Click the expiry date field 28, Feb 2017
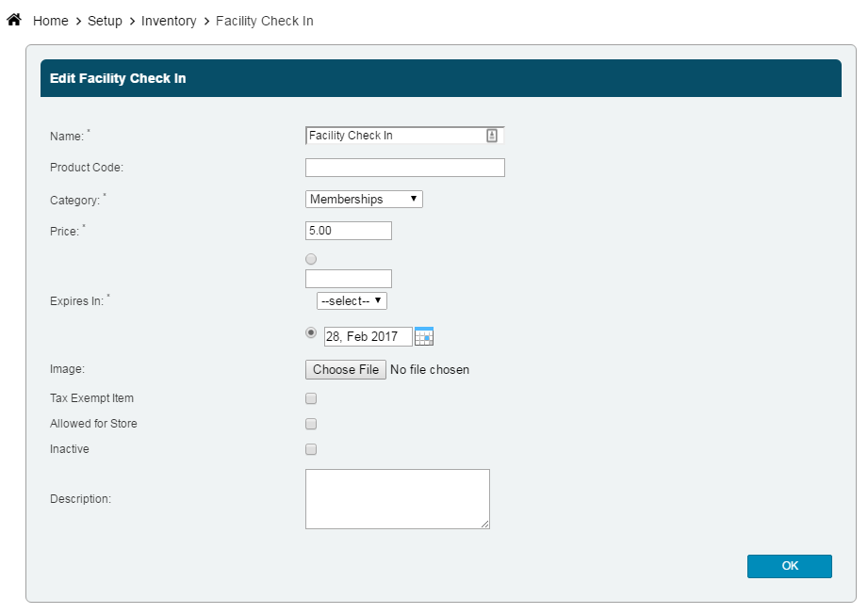This screenshot has width=868, height=614. [368, 336]
